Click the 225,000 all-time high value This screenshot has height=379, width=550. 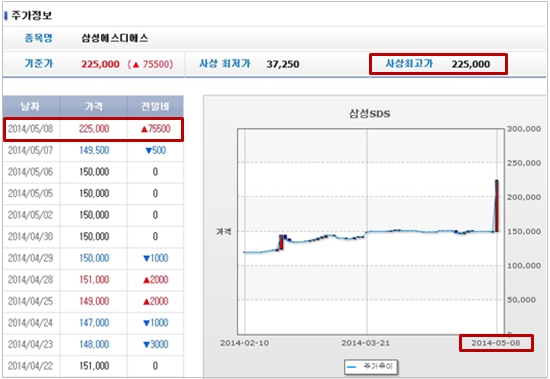tap(471, 64)
